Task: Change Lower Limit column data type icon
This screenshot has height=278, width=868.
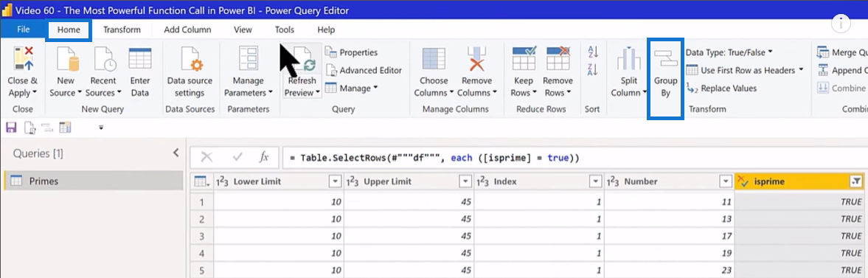Action: [x=223, y=181]
